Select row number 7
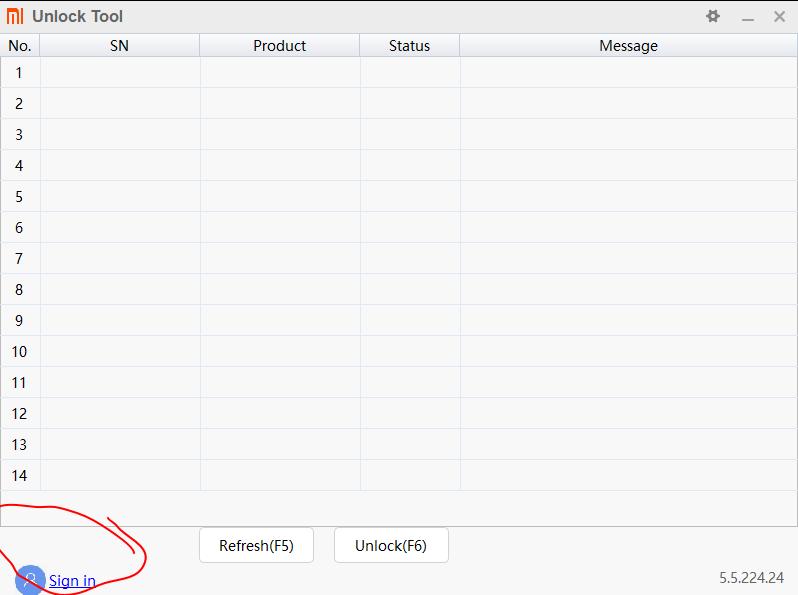This screenshot has width=798, height=595. (x=399, y=259)
